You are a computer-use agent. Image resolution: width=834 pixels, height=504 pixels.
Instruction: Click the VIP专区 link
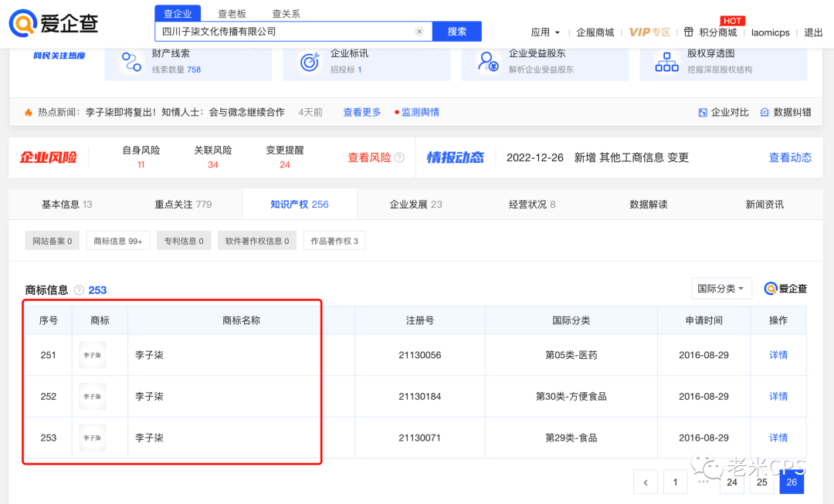click(x=649, y=32)
